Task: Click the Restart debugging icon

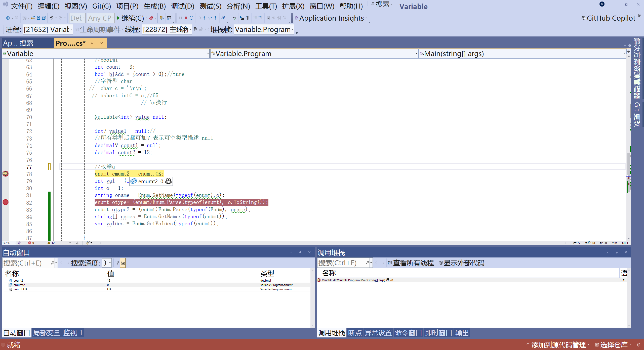Action: point(191,18)
